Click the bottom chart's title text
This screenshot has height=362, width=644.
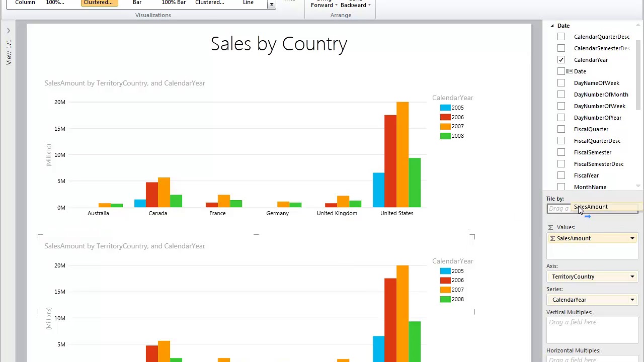125,246
